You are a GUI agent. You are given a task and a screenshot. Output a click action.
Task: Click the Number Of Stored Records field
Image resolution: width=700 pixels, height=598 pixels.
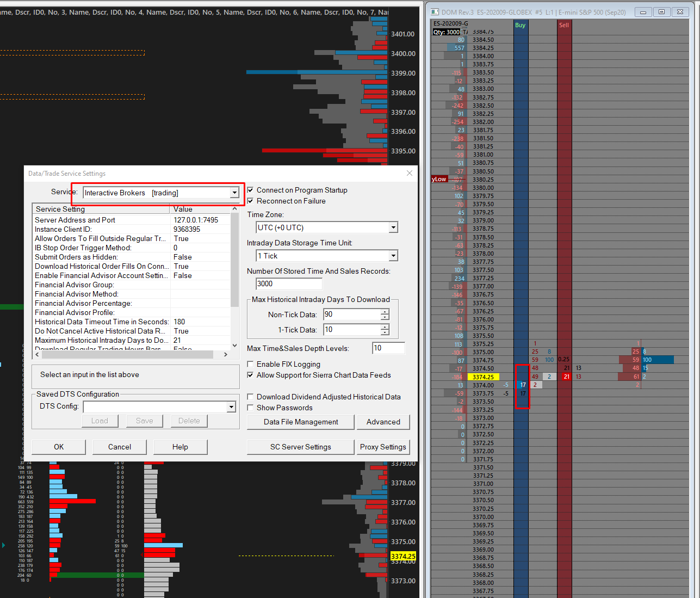pos(289,283)
